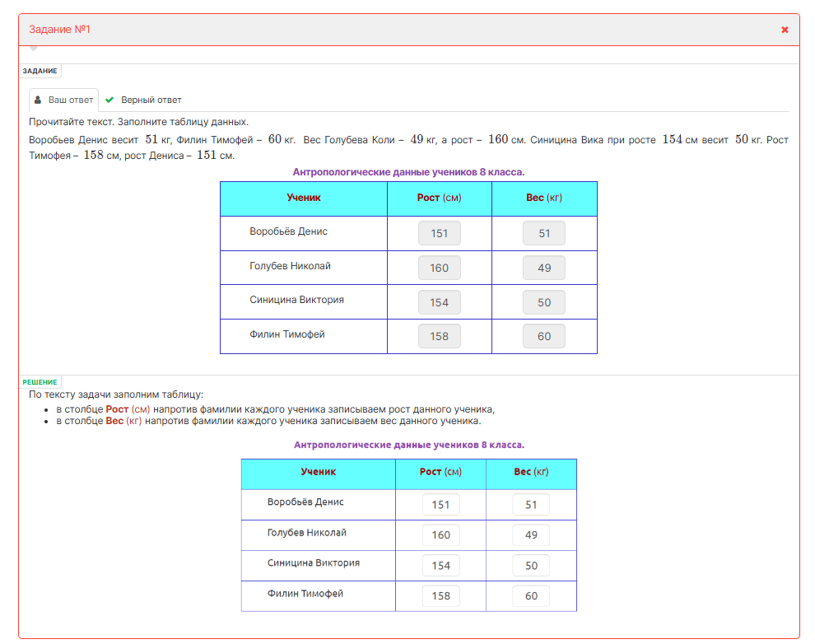Click the Задание №1 header title
Image resolution: width=815 pixels, height=644 pixels.
click(x=60, y=30)
